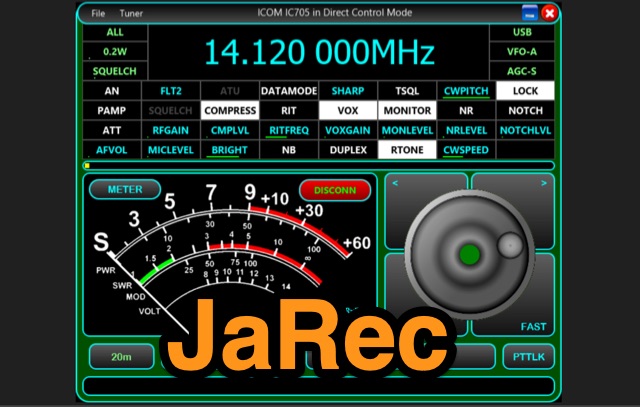Open the Tuner menu
Image resolution: width=640 pixels, height=407 pixels.
point(131,14)
